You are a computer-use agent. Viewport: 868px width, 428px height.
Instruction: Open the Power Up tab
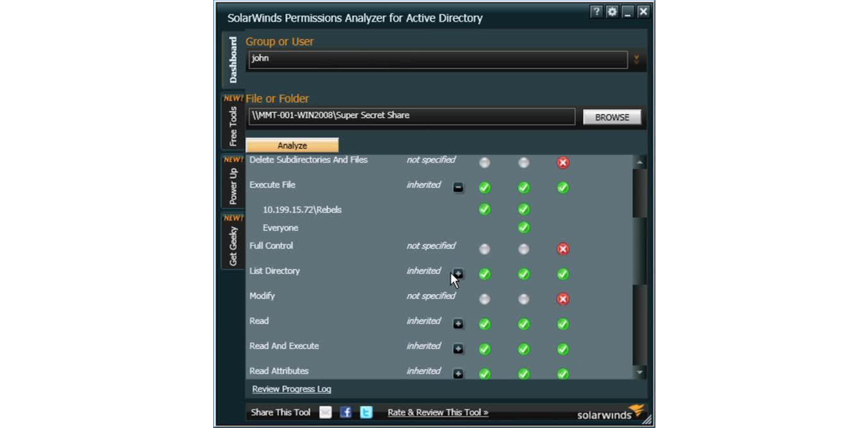[x=233, y=184]
